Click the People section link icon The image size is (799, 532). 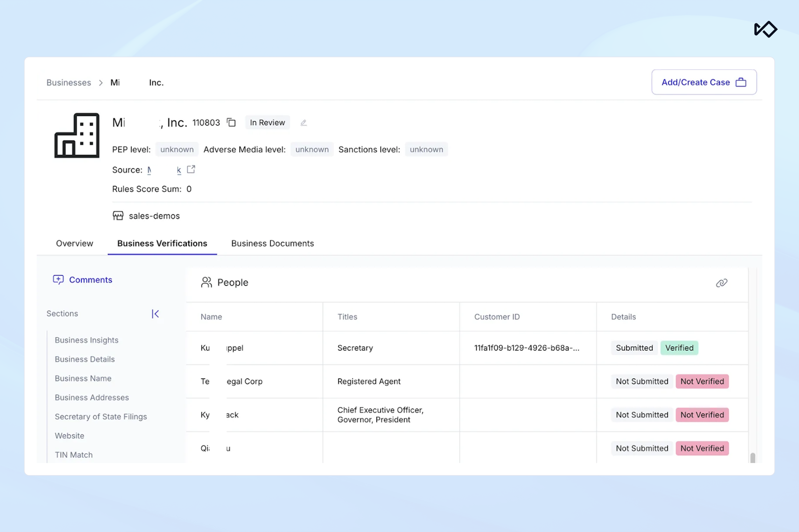(x=721, y=283)
